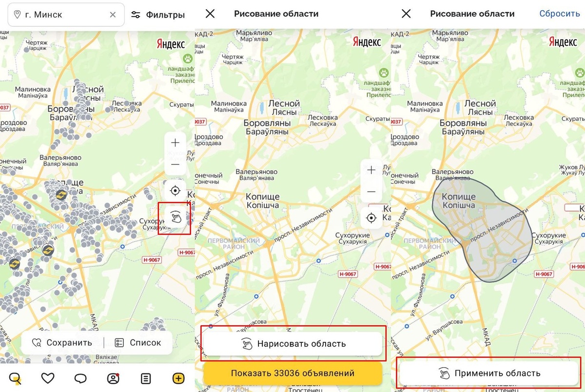Viewport: 585px width, 392px height.
Task: Tap Рисование области title in the right screen
Action: coord(472,14)
